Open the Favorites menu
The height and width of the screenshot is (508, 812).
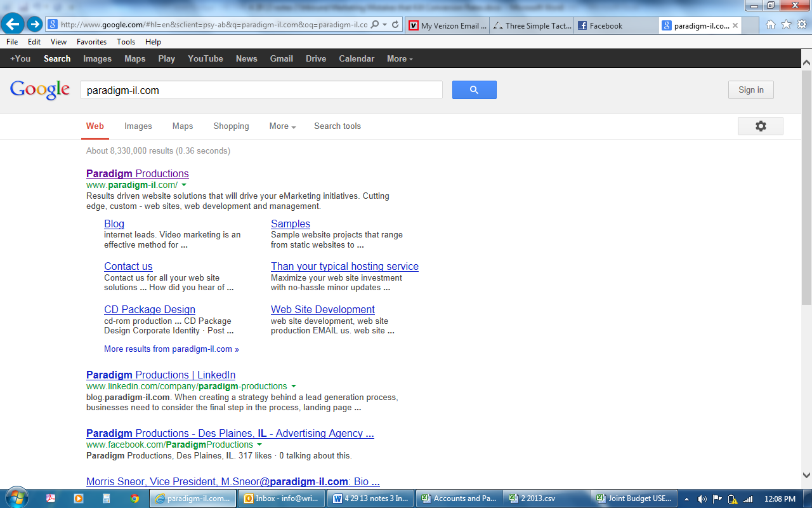[91, 42]
